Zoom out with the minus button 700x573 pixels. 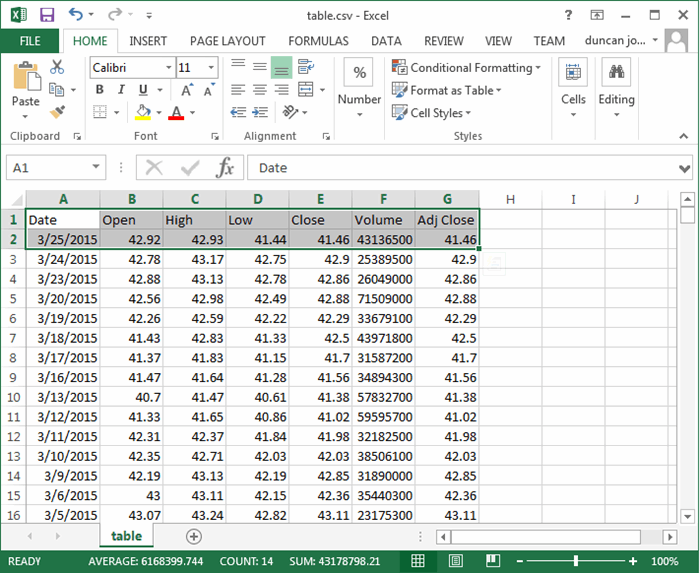(520, 561)
